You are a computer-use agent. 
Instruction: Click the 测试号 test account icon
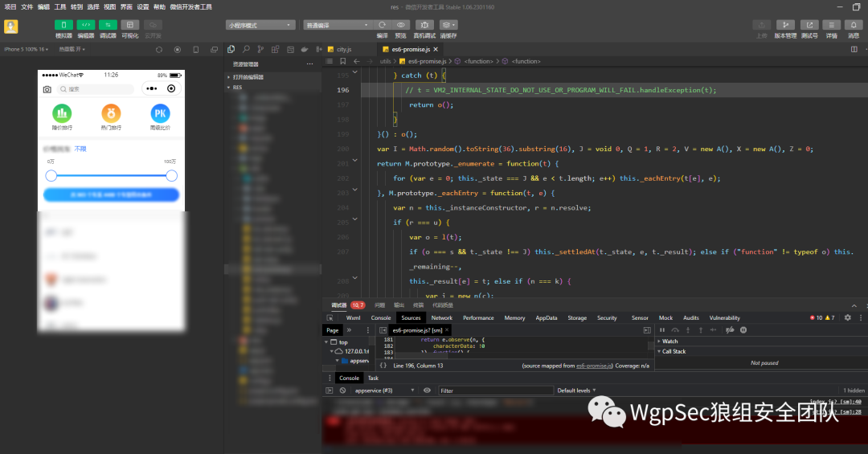(x=809, y=25)
